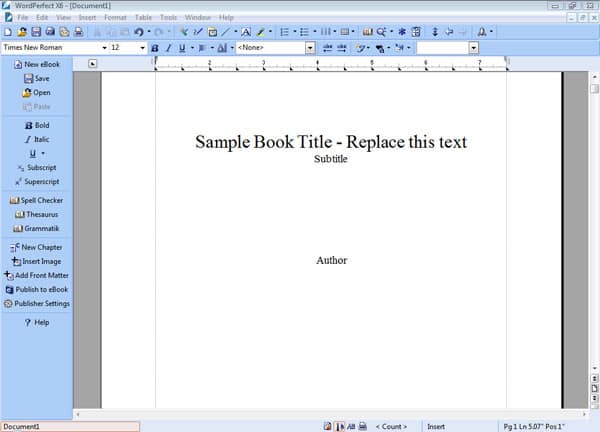Image resolution: width=600 pixels, height=432 pixels.
Task: Open the Format menu
Action: point(115,18)
